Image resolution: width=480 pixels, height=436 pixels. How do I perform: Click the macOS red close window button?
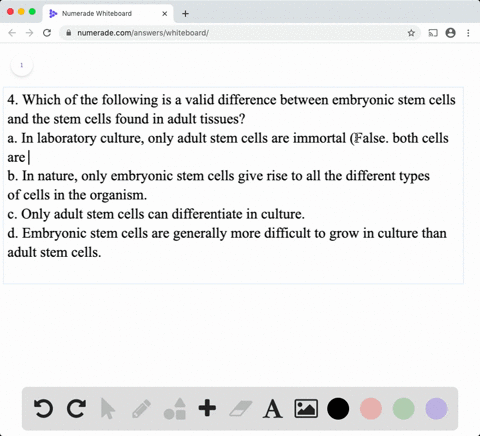(x=10, y=12)
